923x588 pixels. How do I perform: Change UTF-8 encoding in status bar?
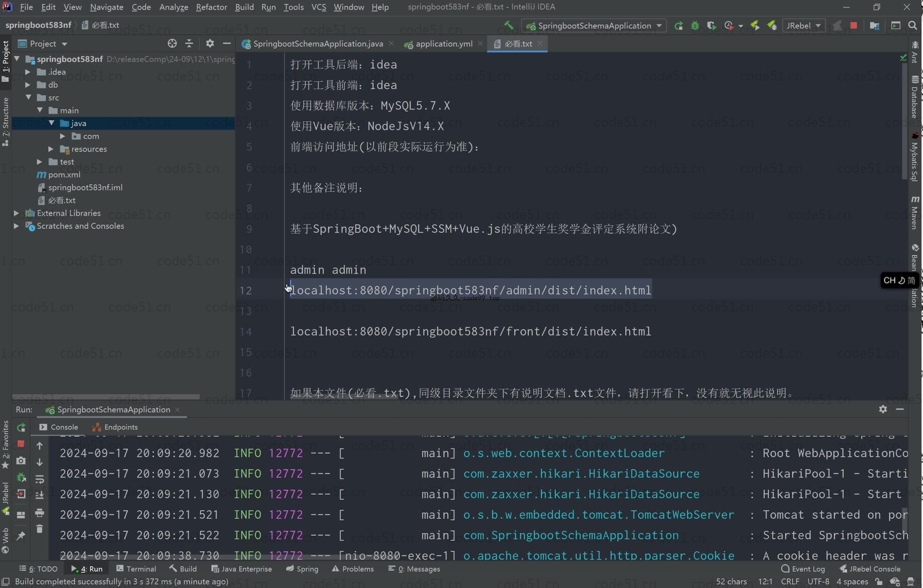[x=819, y=581]
